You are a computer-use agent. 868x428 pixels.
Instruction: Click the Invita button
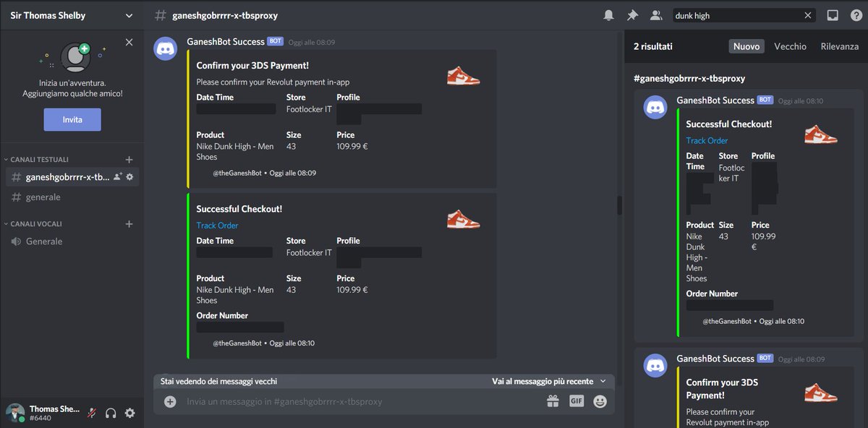coord(72,119)
